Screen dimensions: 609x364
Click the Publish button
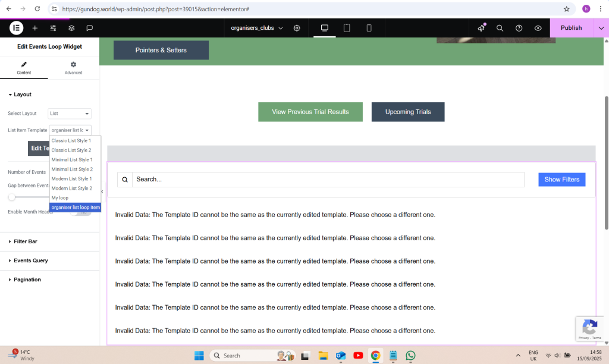click(x=571, y=28)
